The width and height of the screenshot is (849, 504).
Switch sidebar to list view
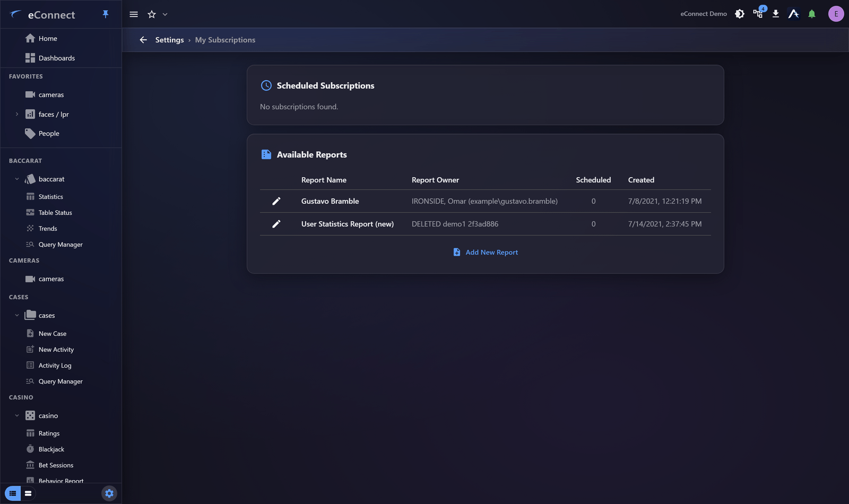13,493
